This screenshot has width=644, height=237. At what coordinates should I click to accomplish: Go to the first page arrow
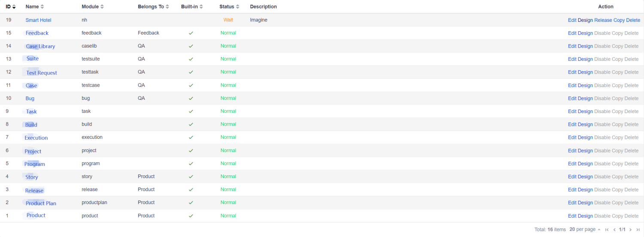click(x=607, y=230)
